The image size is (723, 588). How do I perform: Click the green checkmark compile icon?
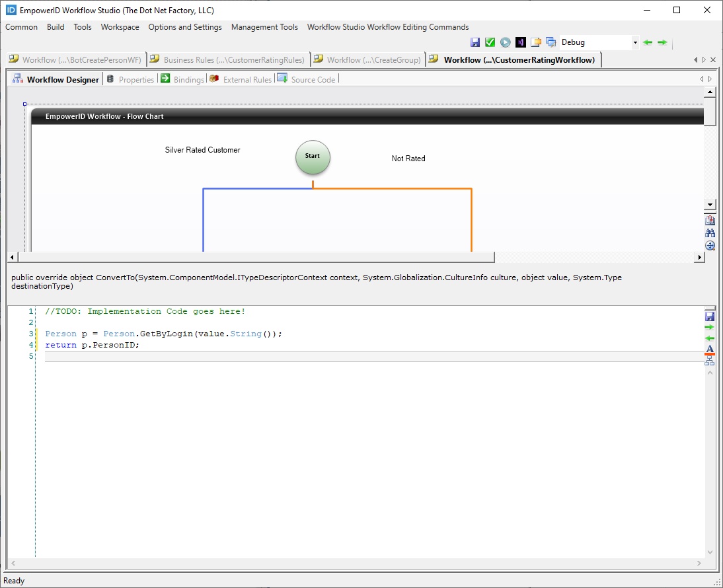pyautogui.click(x=490, y=42)
